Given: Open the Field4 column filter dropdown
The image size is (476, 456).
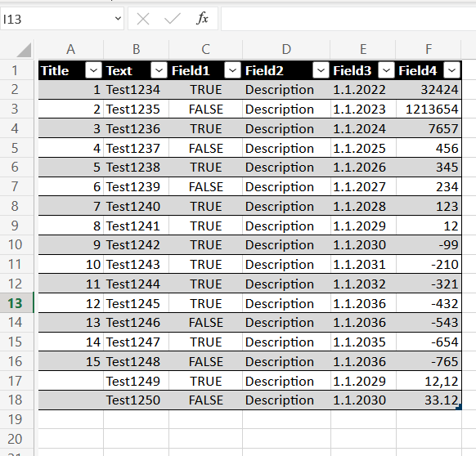Looking at the screenshot, I should (x=451, y=71).
